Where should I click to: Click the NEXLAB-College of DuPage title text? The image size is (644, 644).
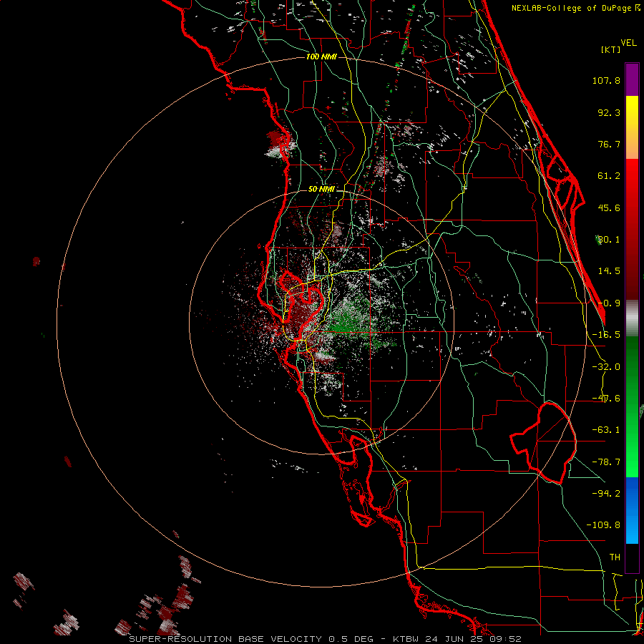(571, 8)
